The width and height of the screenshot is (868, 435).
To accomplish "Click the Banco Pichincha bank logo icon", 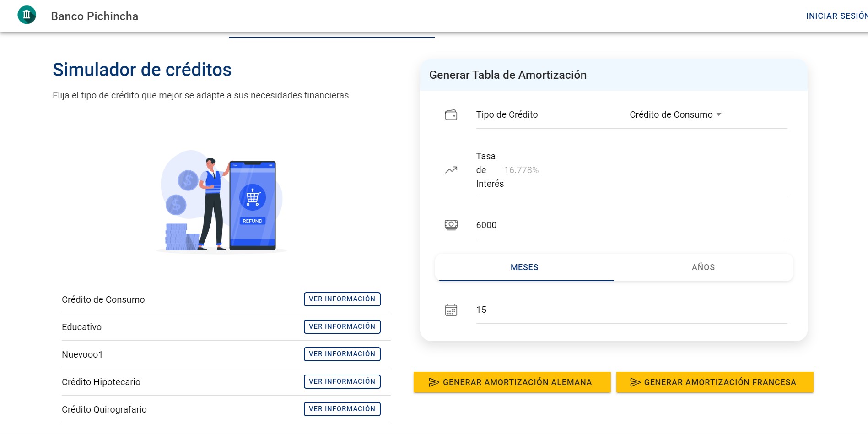I will [x=27, y=15].
